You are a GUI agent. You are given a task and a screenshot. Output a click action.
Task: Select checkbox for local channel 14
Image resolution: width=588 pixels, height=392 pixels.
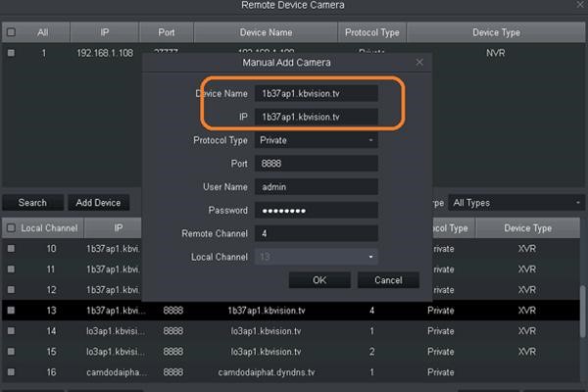click(x=11, y=331)
